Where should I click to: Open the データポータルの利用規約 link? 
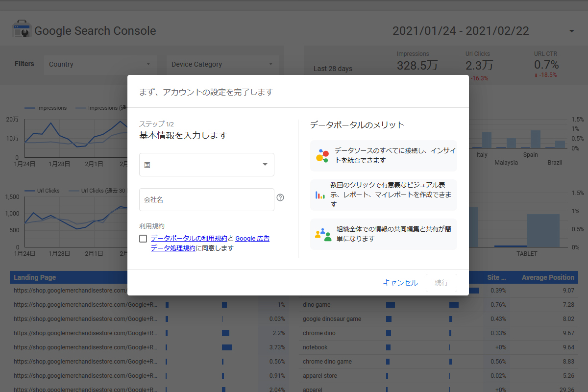(x=189, y=239)
